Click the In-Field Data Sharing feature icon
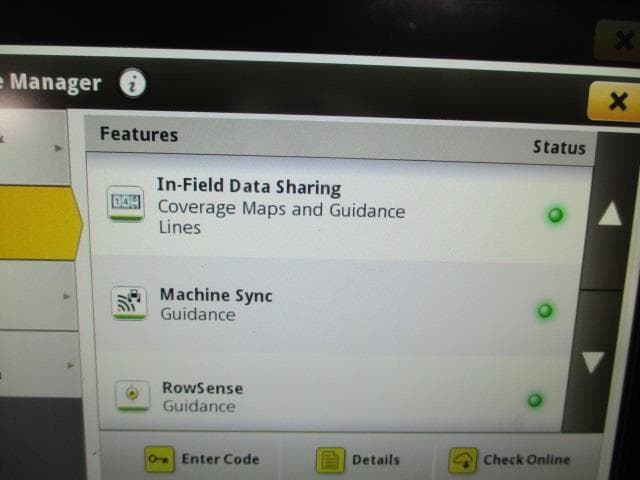640x480 pixels. pyautogui.click(x=127, y=203)
